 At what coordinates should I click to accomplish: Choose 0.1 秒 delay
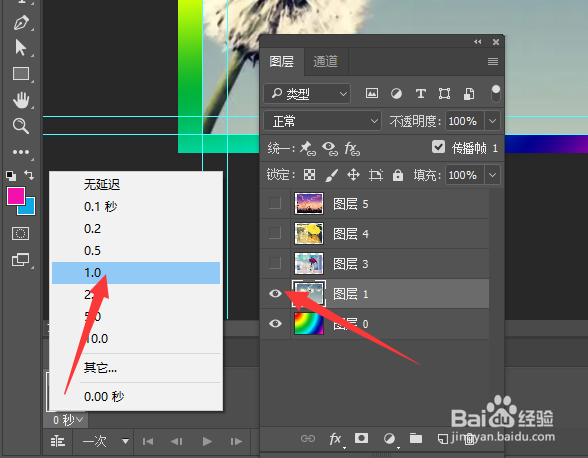[136, 206]
